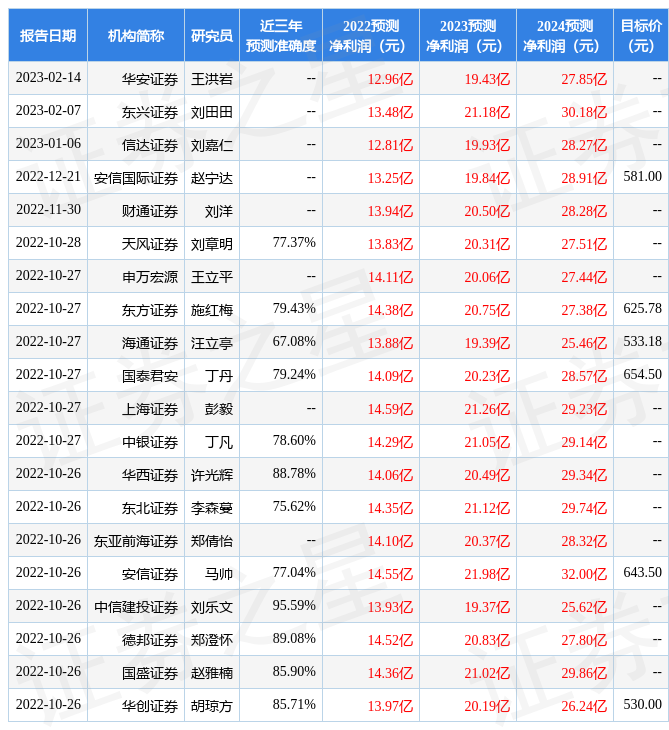The image size is (669, 730).
Task: Click the 目标价 column header
Action: [x=641, y=35]
